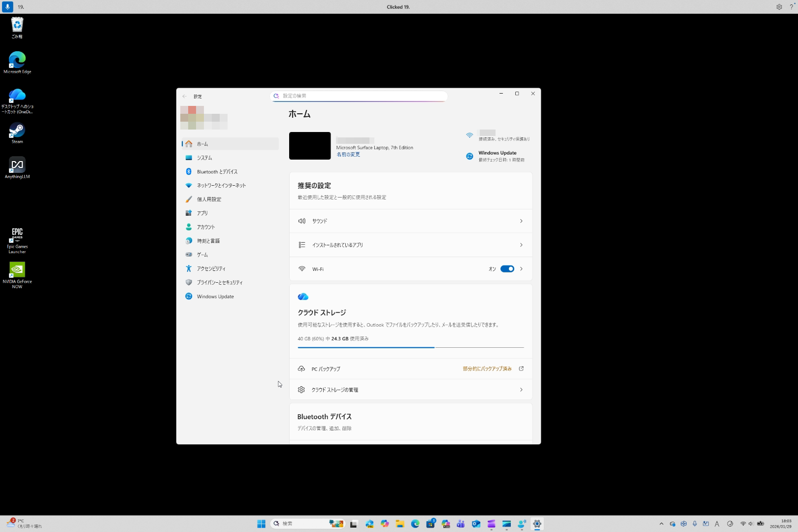Show hidden icons in the system tray
The height and width of the screenshot is (532, 798).
[662, 524]
